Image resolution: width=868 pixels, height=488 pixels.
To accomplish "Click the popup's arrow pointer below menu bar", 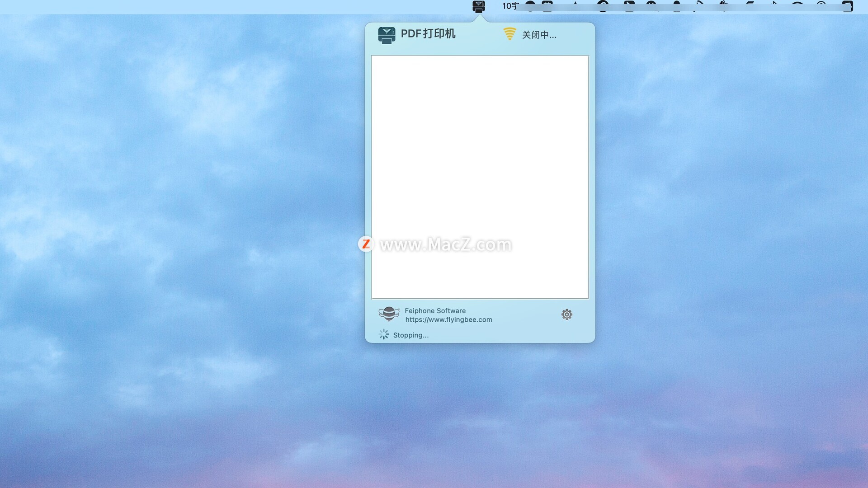I will (x=480, y=19).
